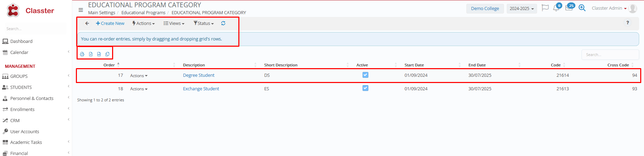Click the Create New button
The image size is (644, 156).
[110, 24]
